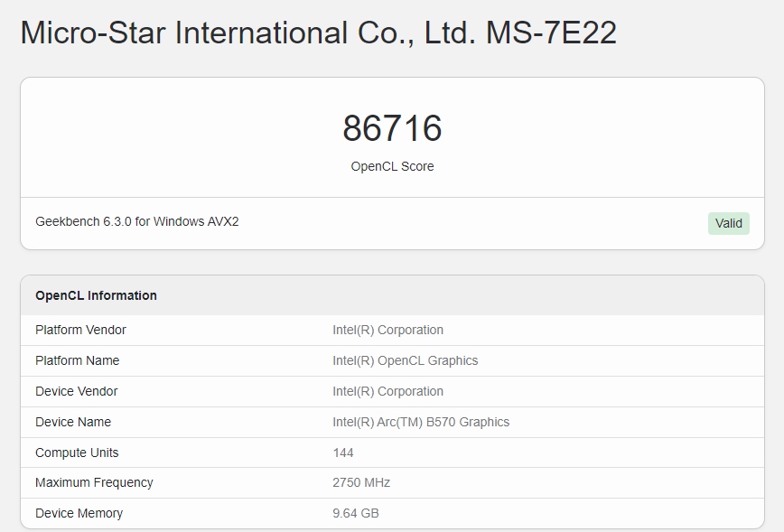Click Intel(R) Corporation value in Platform Vendor row
The width and height of the screenshot is (784, 532).
[387, 330]
